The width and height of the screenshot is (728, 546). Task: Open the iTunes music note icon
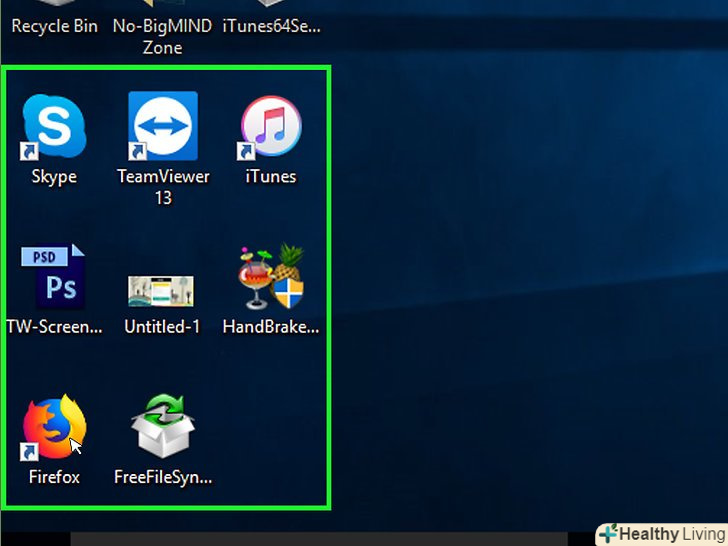(271, 126)
